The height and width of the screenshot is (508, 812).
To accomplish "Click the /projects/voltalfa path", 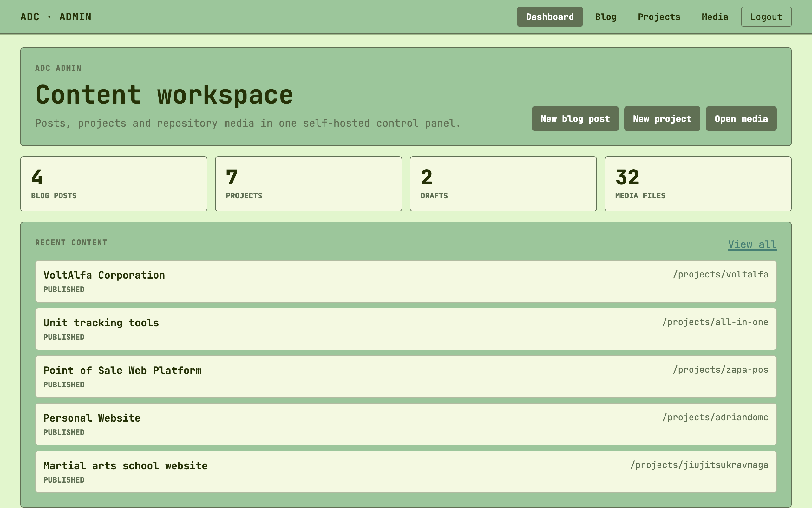I will click(x=720, y=275).
